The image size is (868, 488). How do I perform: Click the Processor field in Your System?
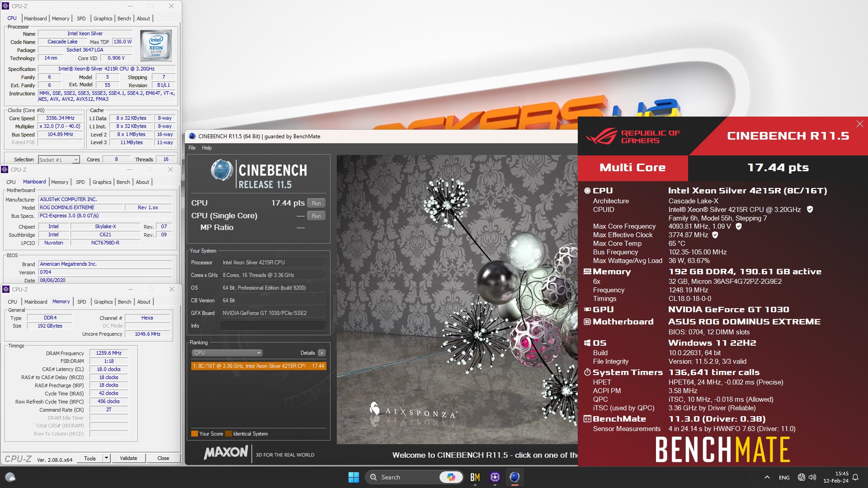(273, 263)
